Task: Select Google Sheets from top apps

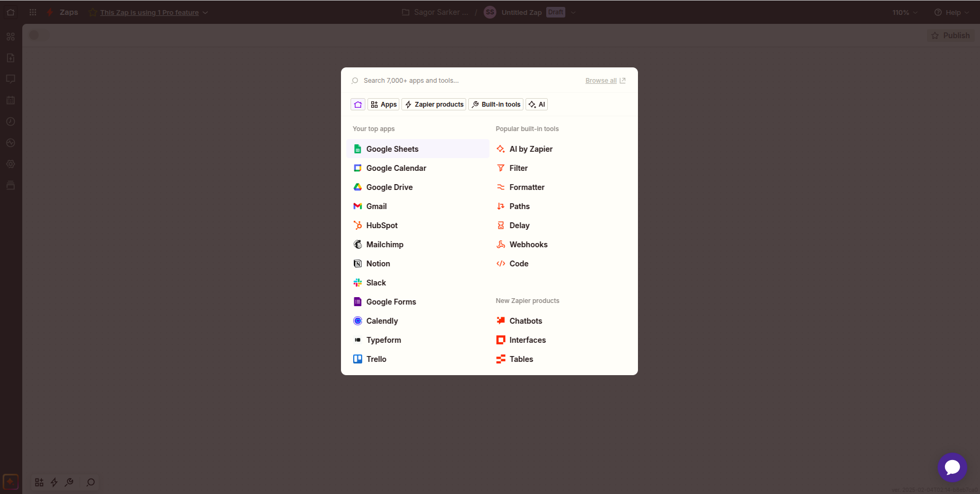Action: 418,149
